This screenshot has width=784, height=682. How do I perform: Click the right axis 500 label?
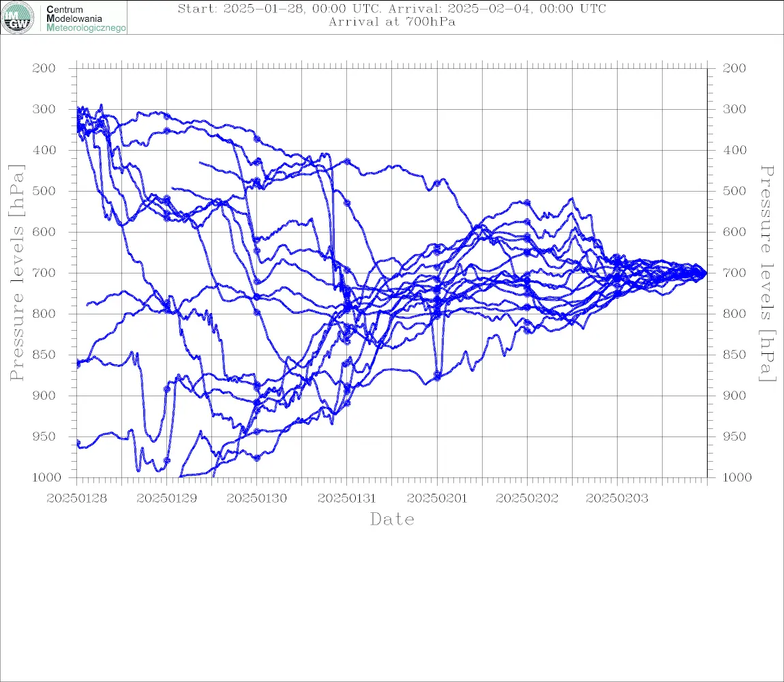tap(734, 191)
